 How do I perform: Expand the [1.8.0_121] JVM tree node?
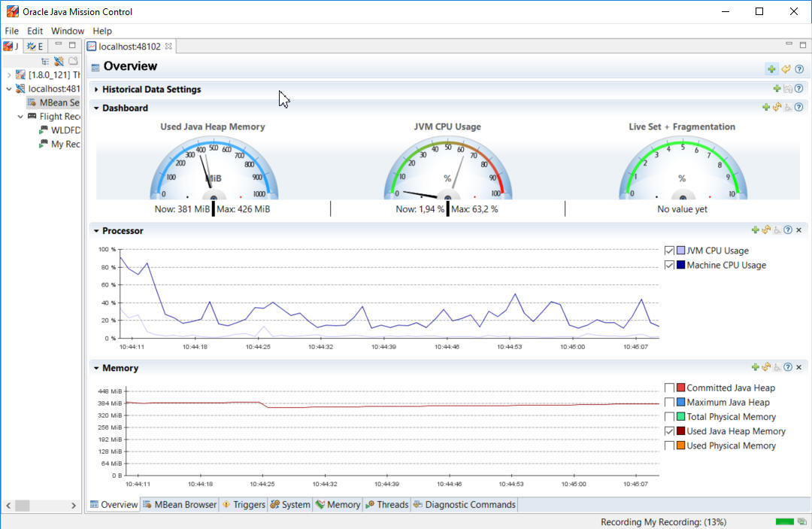pyautogui.click(x=8, y=75)
